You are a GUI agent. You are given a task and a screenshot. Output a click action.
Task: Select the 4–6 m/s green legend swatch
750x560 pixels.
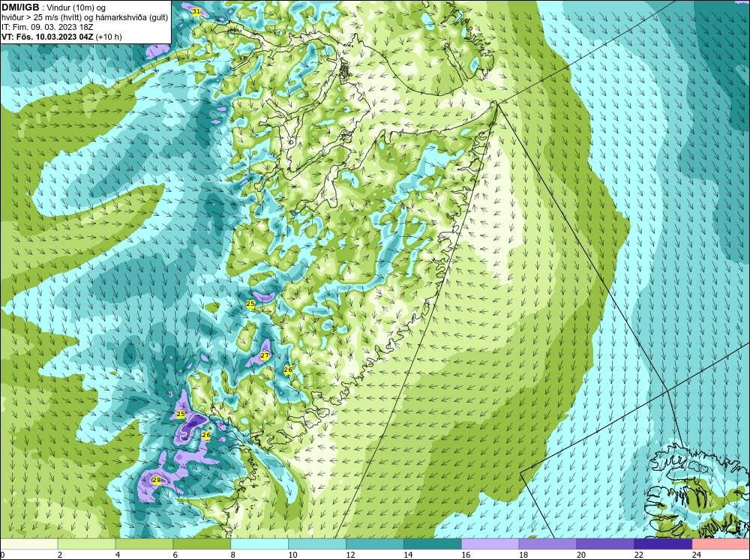tap(145, 544)
